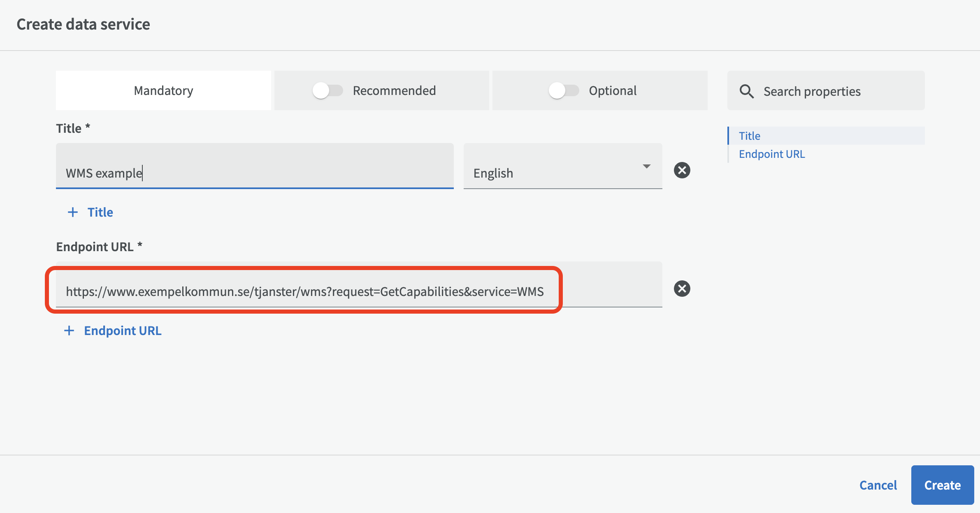Click the magnifying glass search icon

tap(746, 91)
